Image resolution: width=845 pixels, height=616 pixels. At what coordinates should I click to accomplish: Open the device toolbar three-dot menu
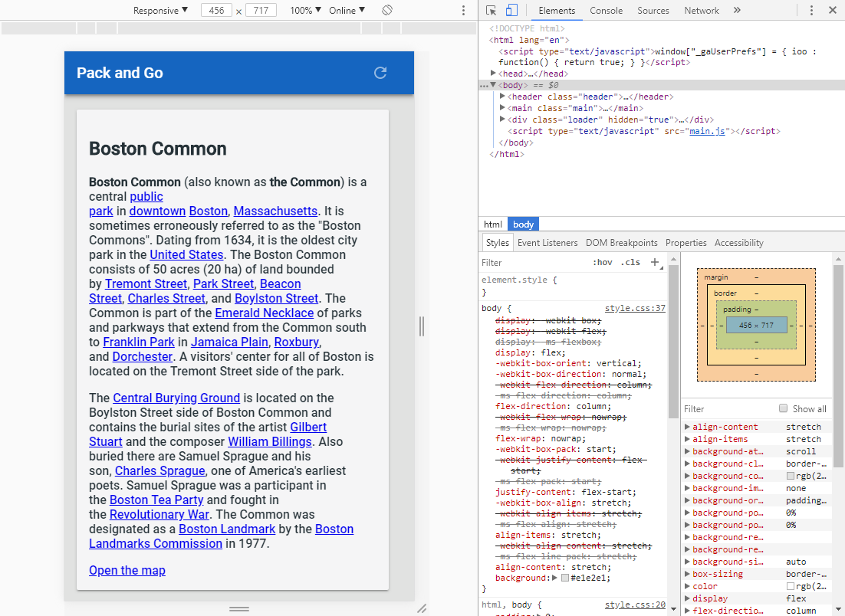click(x=463, y=10)
